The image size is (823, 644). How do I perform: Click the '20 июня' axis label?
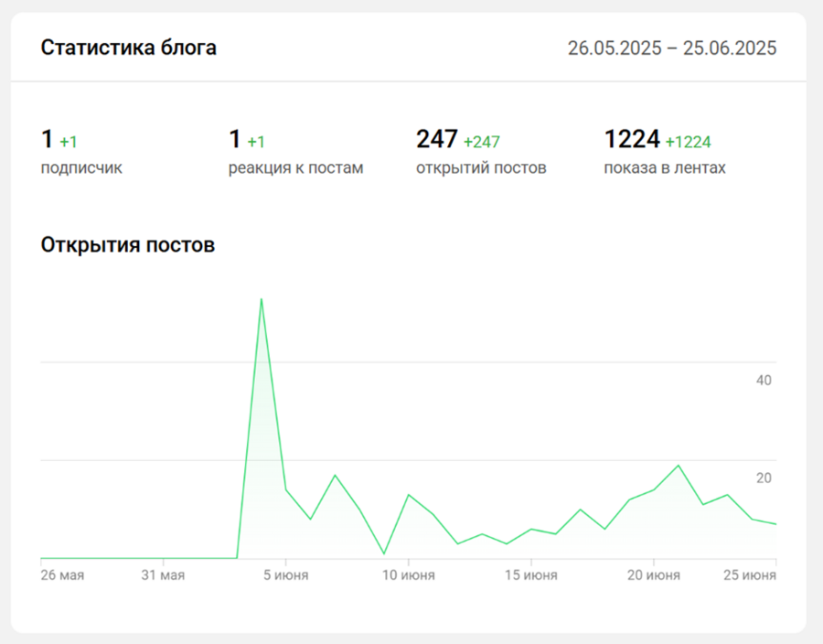[654, 575]
